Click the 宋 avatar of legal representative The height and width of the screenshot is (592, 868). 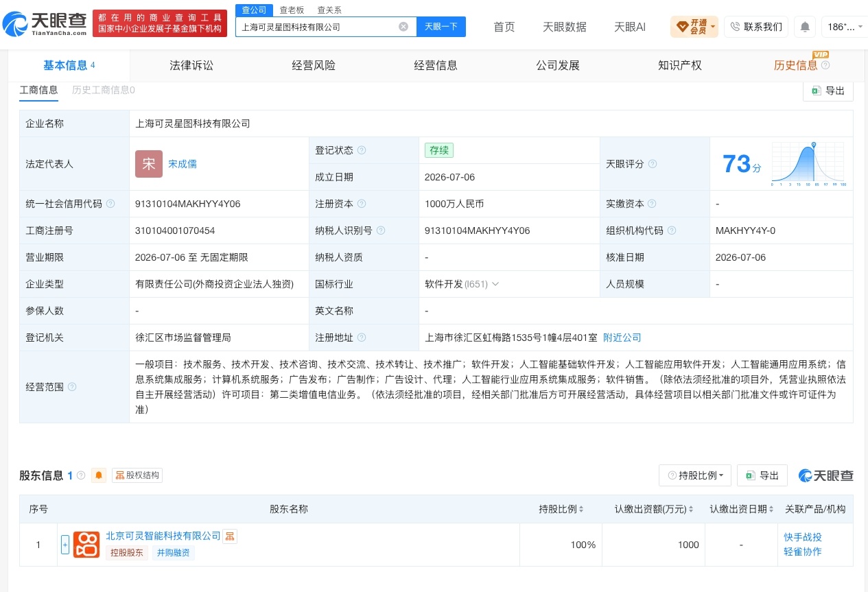[x=149, y=164]
